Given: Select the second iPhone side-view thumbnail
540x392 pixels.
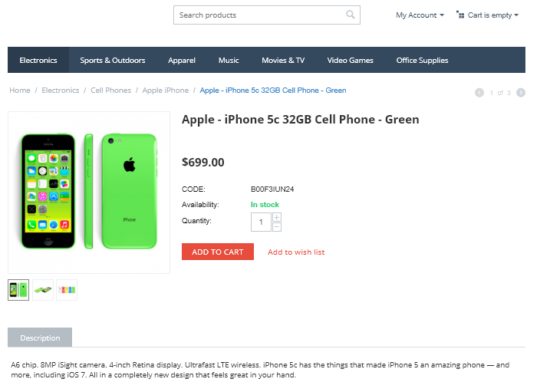Looking at the screenshot, I should pos(43,290).
